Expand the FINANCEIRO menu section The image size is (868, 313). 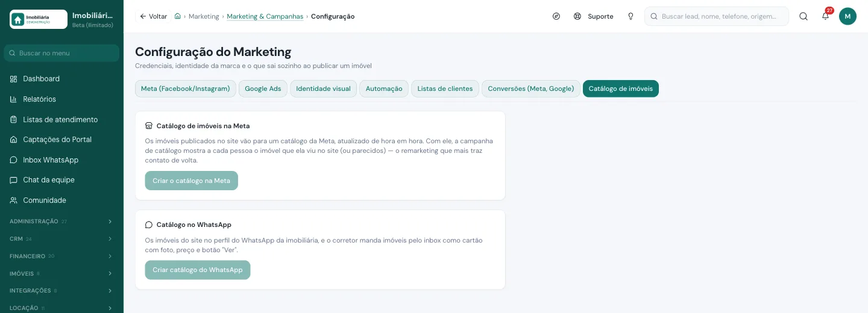[61, 256]
